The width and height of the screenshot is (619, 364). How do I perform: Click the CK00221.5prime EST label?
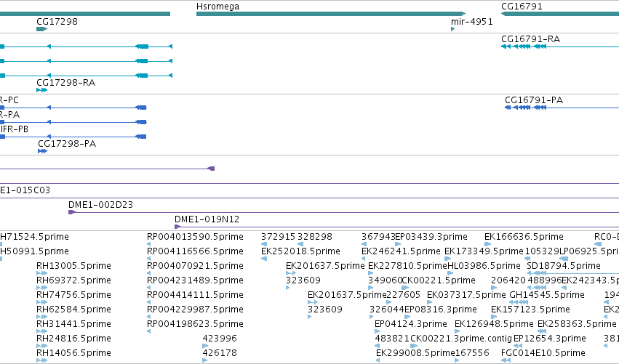point(439,280)
